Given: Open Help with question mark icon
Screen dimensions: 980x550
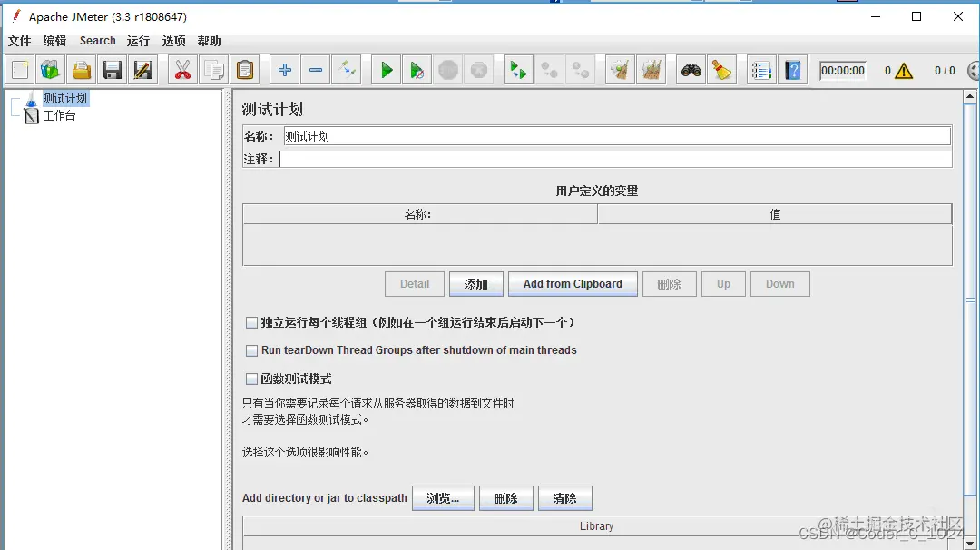Looking at the screenshot, I should pyautogui.click(x=792, y=70).
